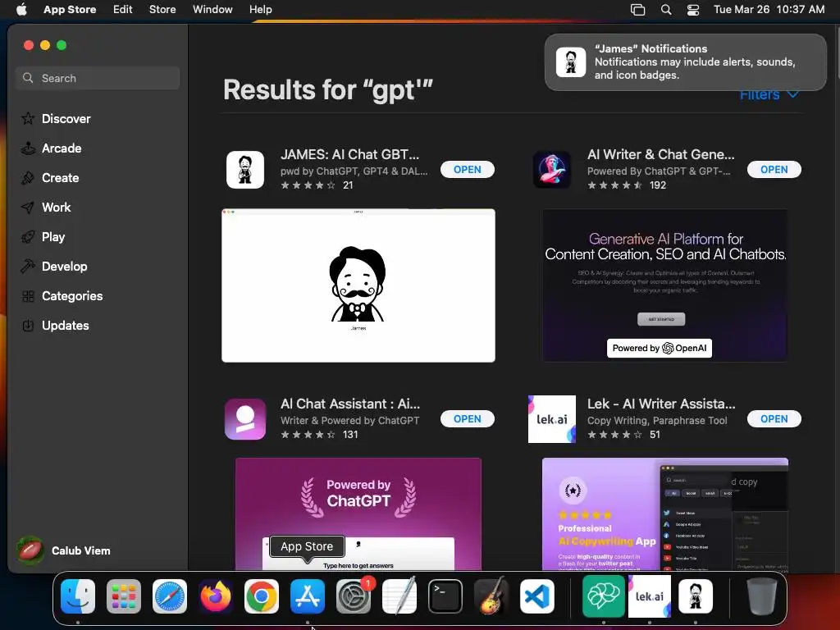The width and height of the screenshot is (840, 630).
Task: Open the Work section
Action: pos(46,207)
